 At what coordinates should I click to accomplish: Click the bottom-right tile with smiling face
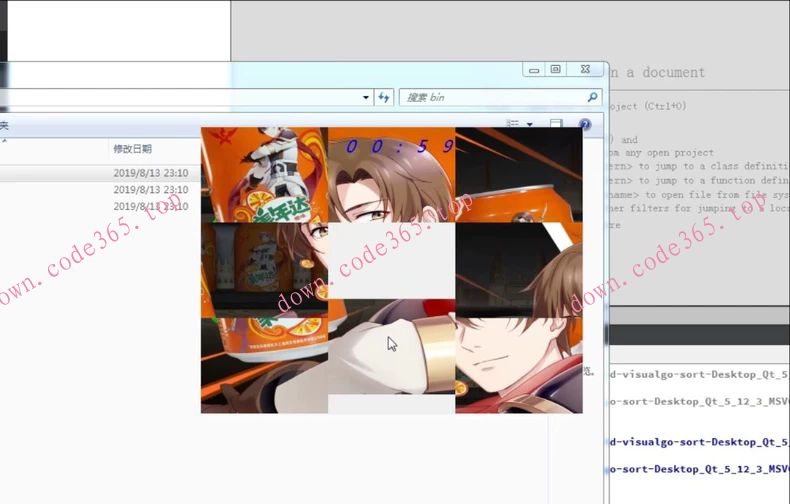518,365
